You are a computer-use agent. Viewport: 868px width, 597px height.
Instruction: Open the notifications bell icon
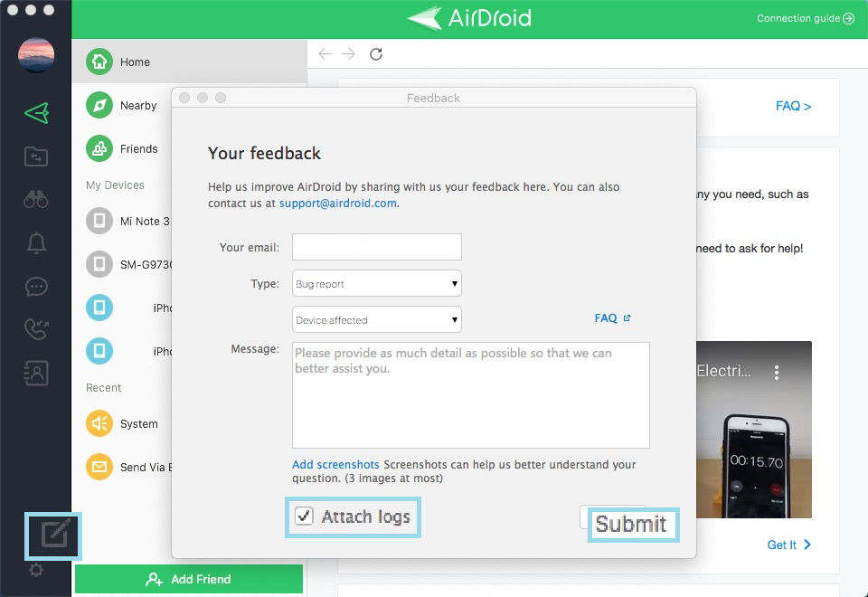[x=36, y=242]
